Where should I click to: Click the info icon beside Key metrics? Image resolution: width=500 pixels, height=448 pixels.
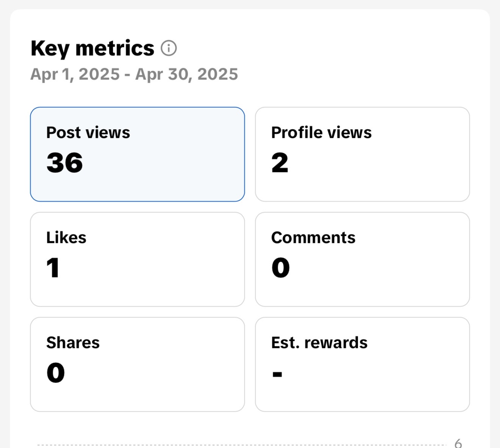169,49
